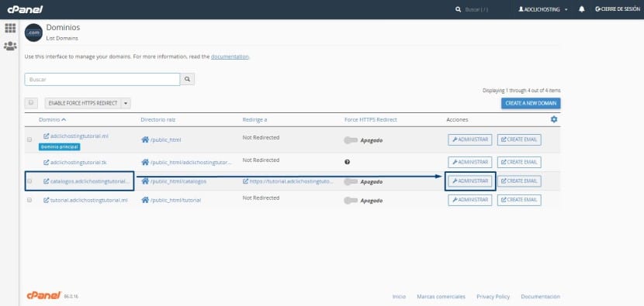Toggle Force HTTPS for adclichostingtutorial.ml
This screenshot has height=306, width=644.
click(351, 140)
